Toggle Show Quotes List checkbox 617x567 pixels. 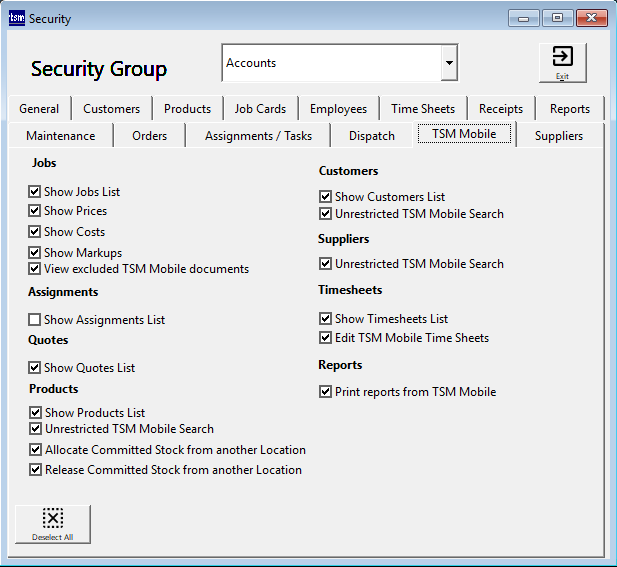pos(34,368)
